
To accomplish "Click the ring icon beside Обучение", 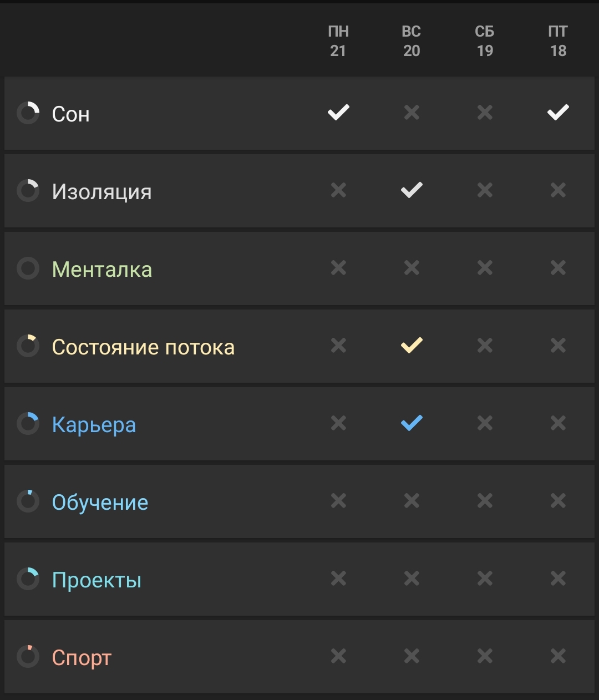I will point(28,501).
